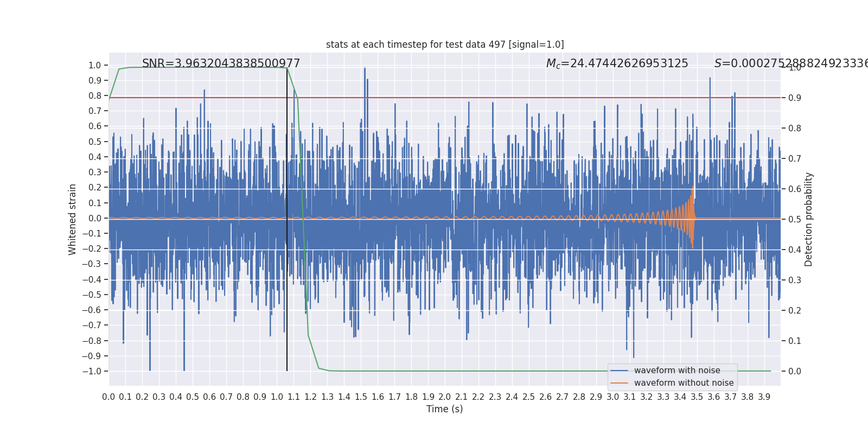The width and height of the screenshot is (868, 434).
Task: Click the black vertical marker line near 1.06 s
Action: tap(287, 219)
